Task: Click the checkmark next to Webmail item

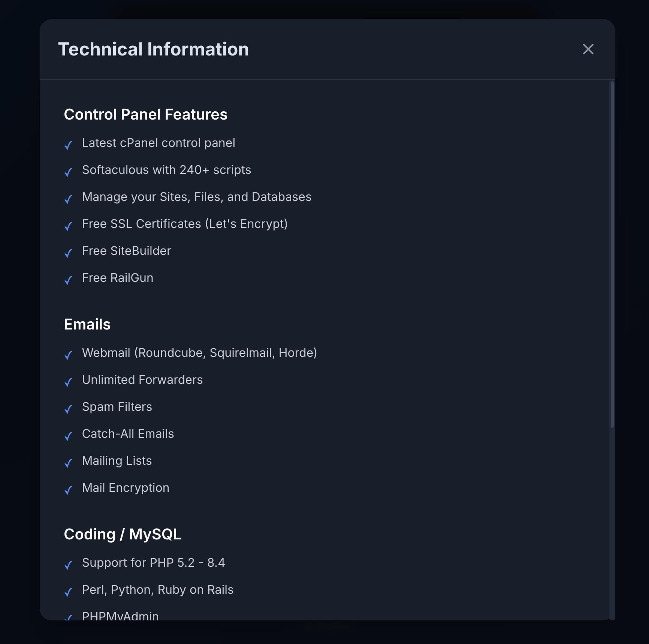Action: (68, 355)
